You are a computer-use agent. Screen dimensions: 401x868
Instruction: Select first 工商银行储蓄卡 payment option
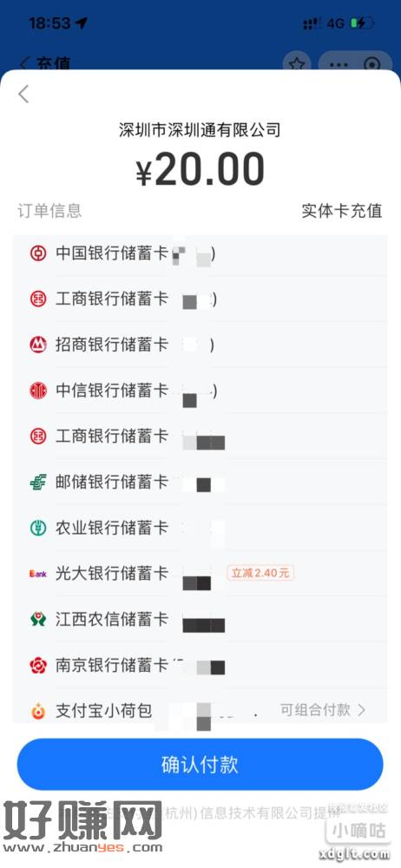pos(200,299)
